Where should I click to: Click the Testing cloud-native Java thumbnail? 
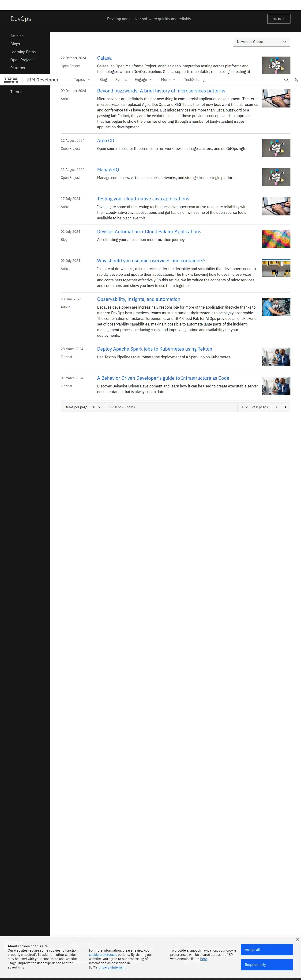pyautogui.click(x=276, y=207)
